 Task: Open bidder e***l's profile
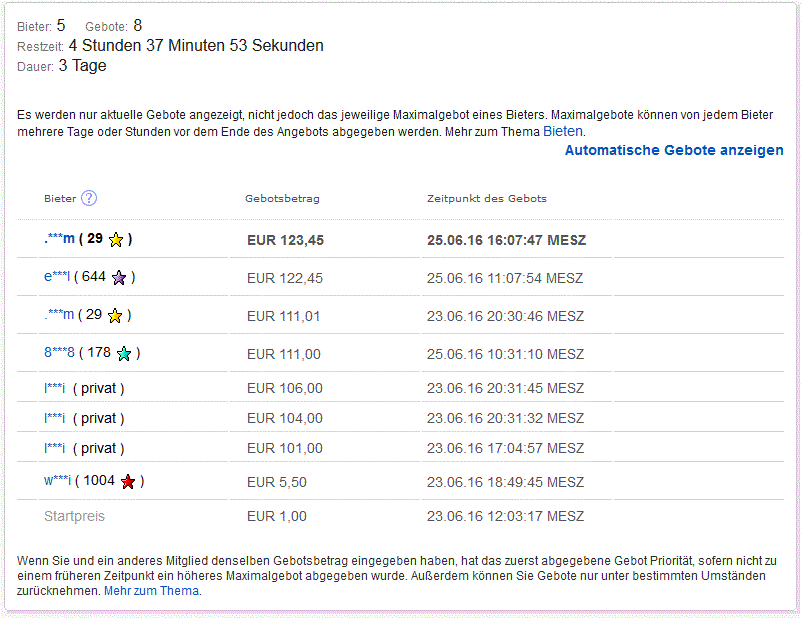[57, 277]
